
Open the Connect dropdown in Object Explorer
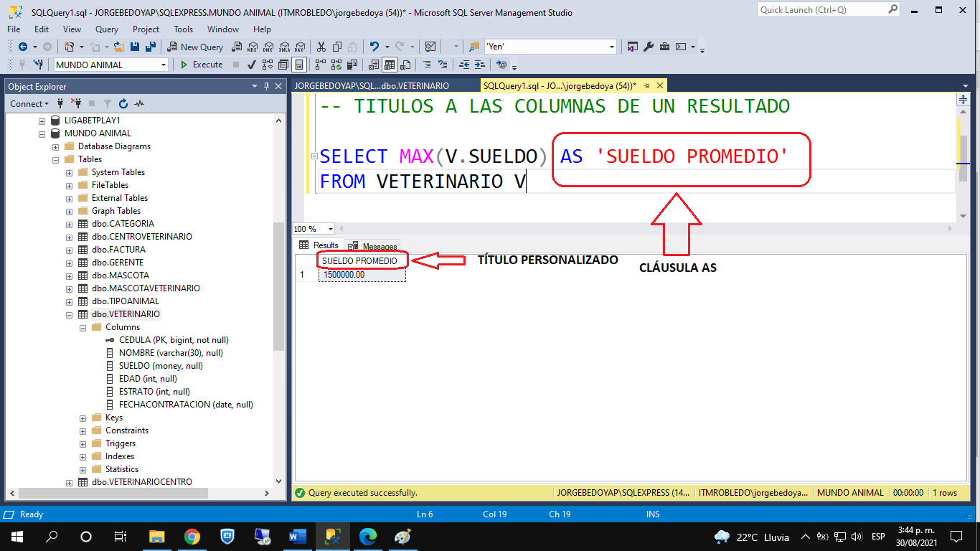click(30, 103)
